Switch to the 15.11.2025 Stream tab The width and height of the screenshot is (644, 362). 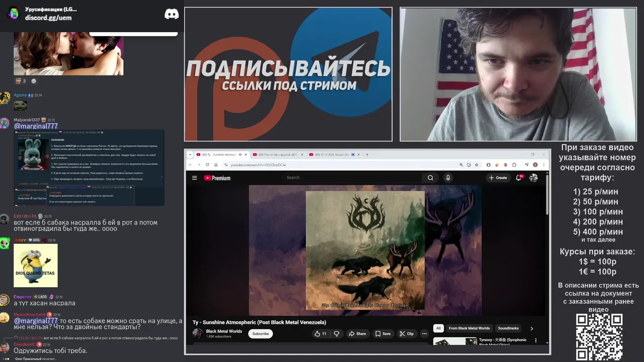point(334,154)
